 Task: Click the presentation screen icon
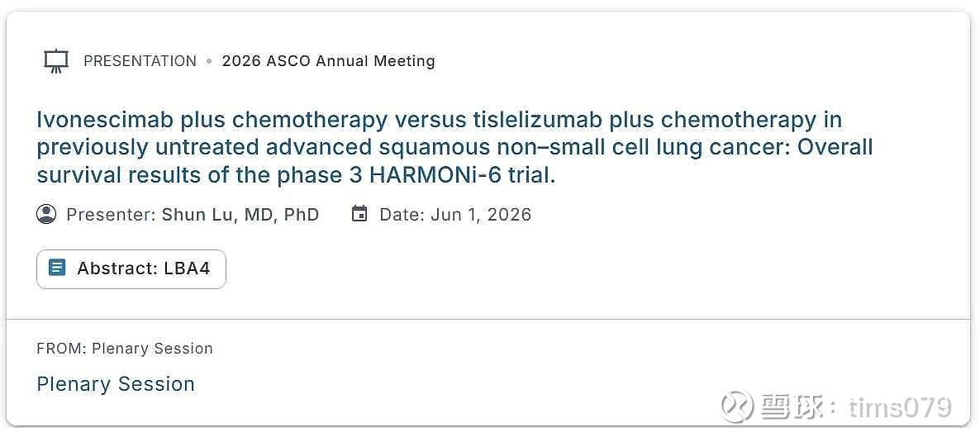click(x=55, y=61)
